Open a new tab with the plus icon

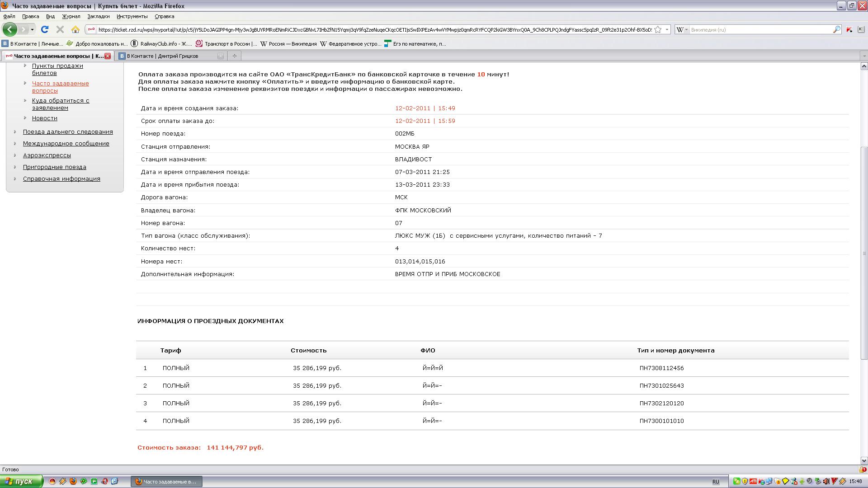pyautogui.click(x=234, y=56)
